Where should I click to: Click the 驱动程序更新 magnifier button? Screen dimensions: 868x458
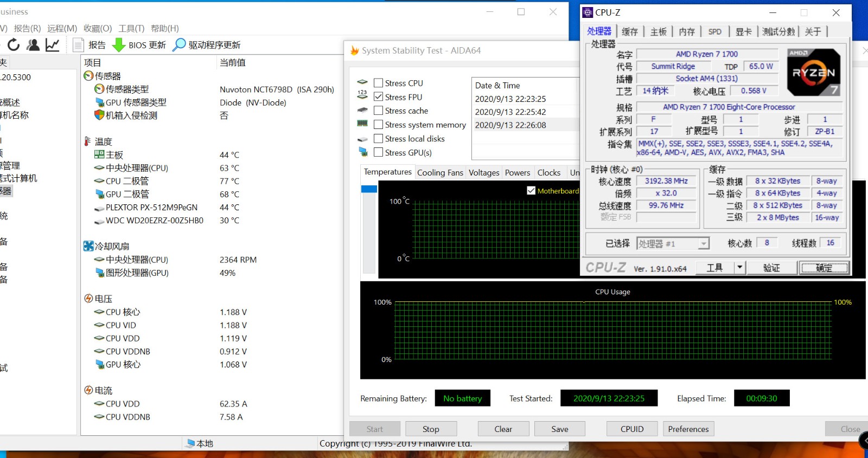[207, 45]
